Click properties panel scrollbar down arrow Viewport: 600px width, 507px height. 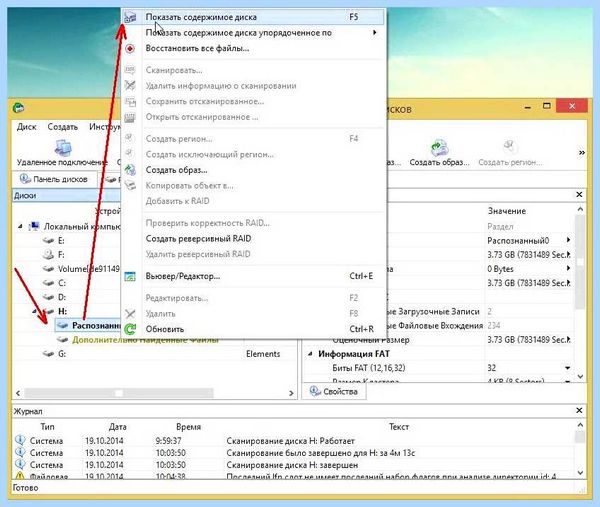click(580, 377)
